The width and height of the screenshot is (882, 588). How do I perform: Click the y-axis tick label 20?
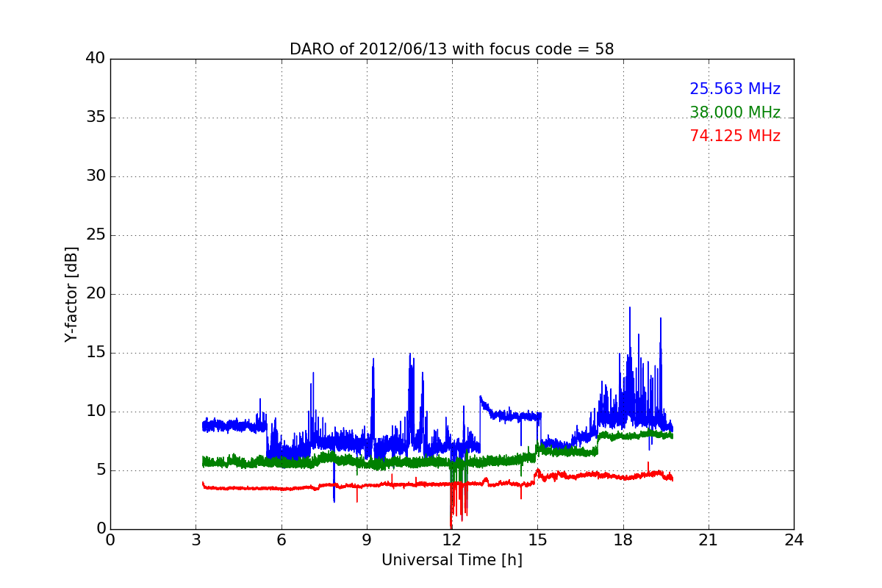(x=96, y=294)
